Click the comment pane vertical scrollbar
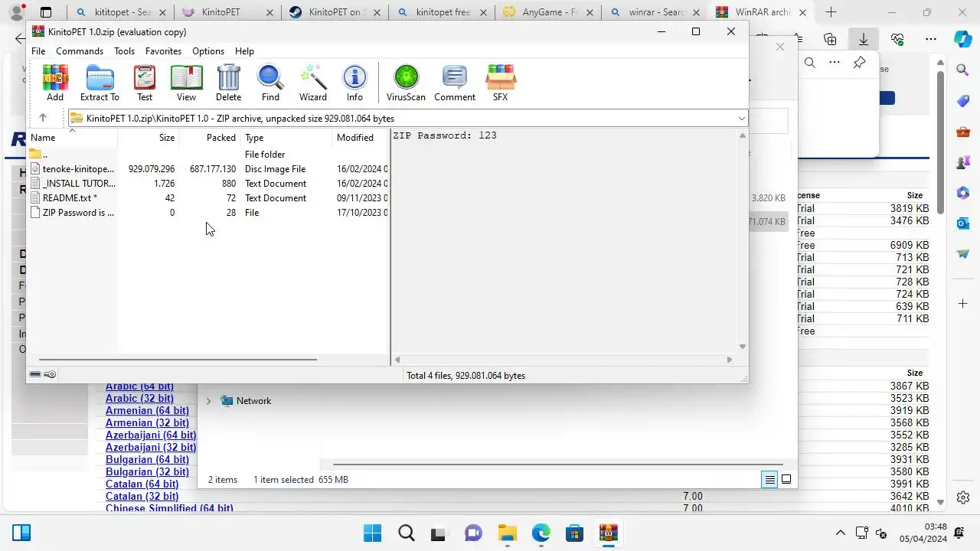Image resolution: width=980 pixels, height=551 pixels. (x=743, y=241)
